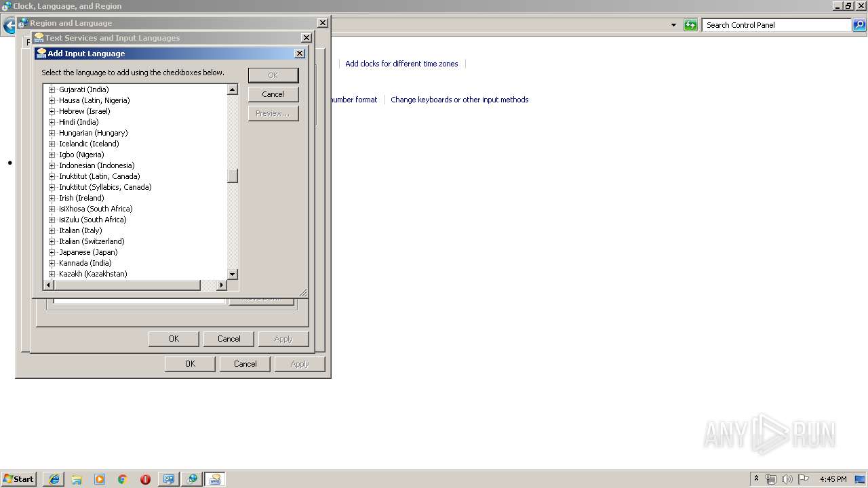
Task: Click the network tray icon
Action: coord(771,479)
